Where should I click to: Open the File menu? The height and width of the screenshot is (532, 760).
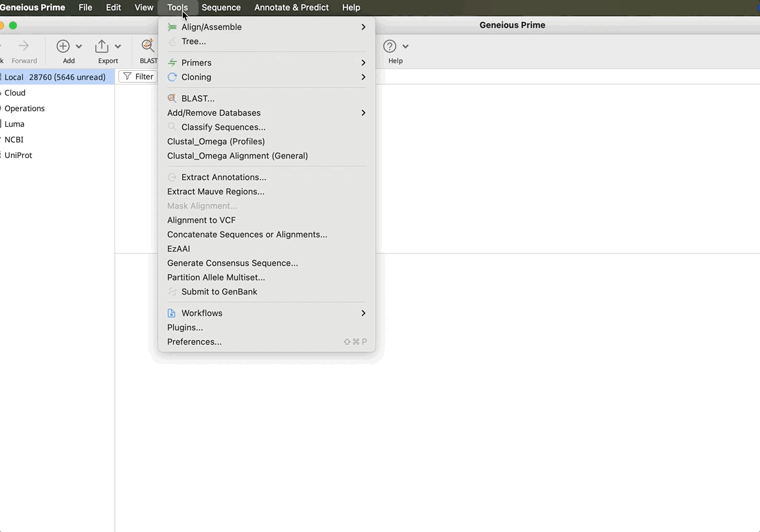click(x=85, y=7)
